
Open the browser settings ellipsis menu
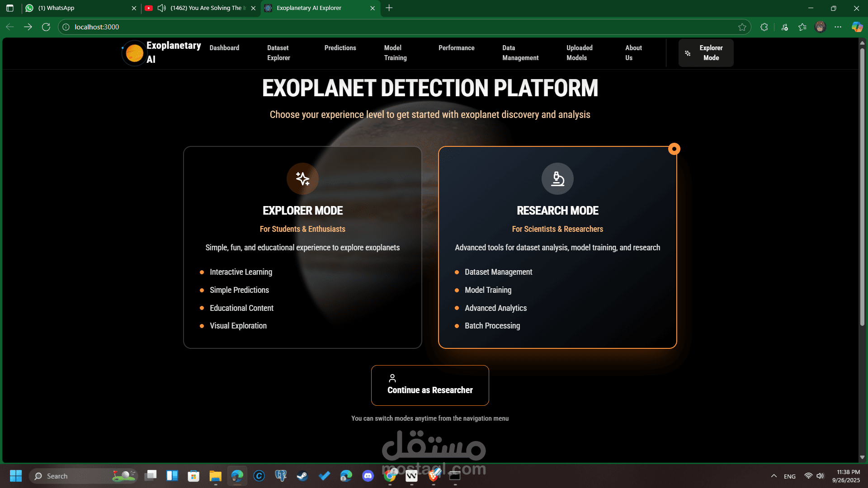pos(838,27)
